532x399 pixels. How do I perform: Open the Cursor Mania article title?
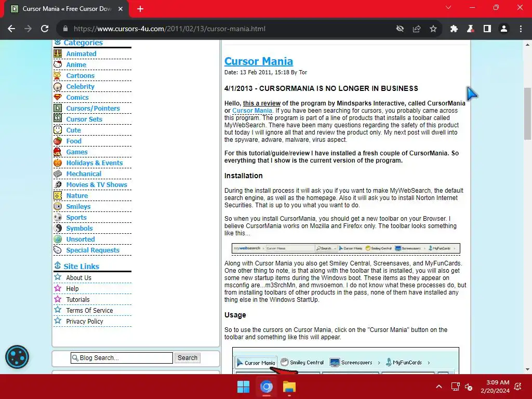[x=259, y=61]
